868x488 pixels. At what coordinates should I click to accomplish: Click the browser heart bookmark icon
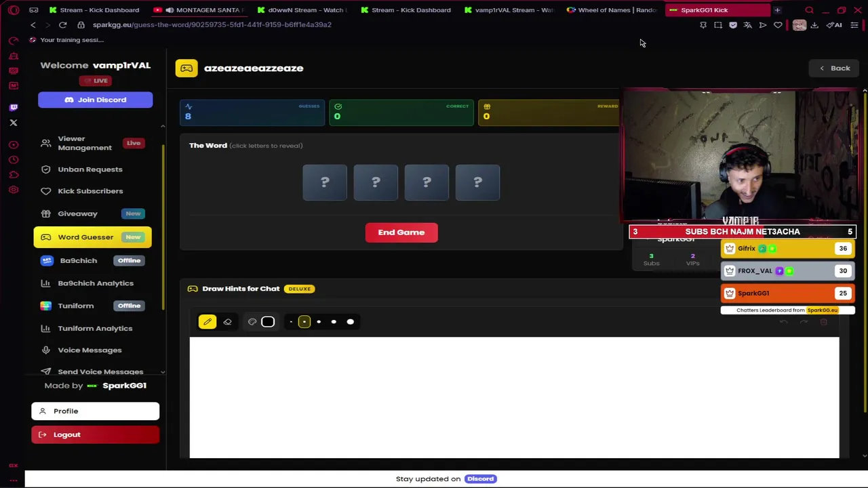778,25
